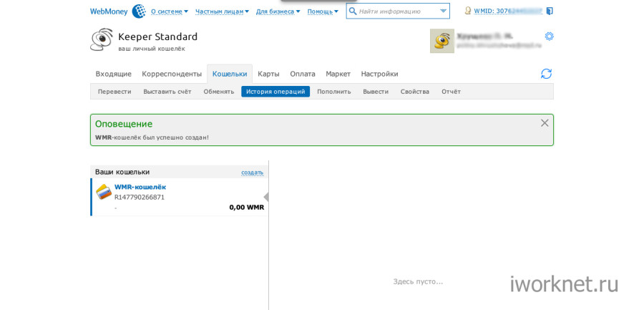The height and width of the screenshot is (310, 644).
Task: Open the Для бизнеса dropdown menu
Action: (x=278, y=11)
